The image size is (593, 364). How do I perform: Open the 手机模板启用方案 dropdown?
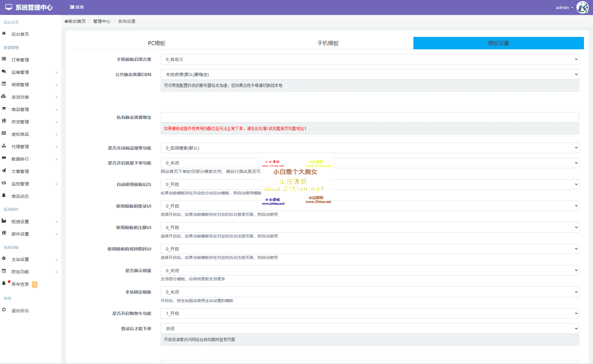(369, 59)
